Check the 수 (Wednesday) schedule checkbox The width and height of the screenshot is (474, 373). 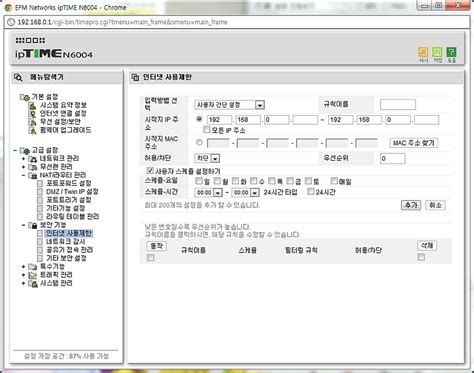(254, 181)
